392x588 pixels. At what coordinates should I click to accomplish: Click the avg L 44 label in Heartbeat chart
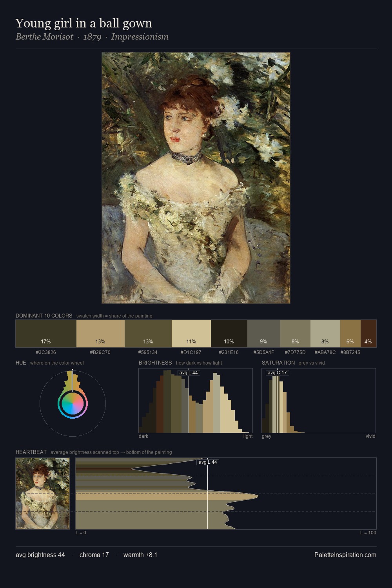[x=208, y=462]
